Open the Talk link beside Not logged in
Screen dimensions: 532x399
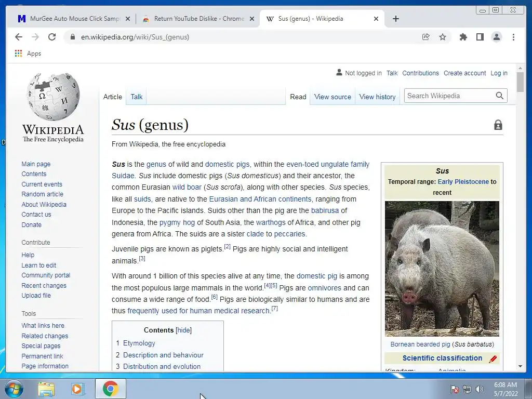[392, 73]
